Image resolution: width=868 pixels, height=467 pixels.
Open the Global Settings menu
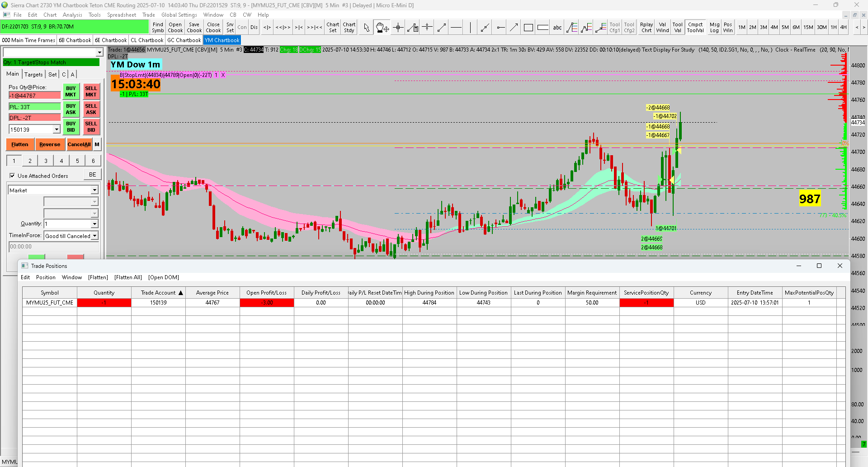pos(179,15)
